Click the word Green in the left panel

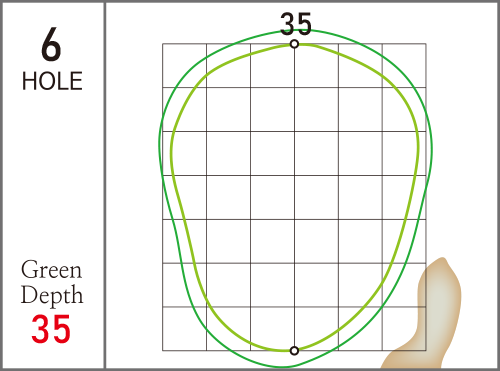pyautogui.click(x=51, y=270)
